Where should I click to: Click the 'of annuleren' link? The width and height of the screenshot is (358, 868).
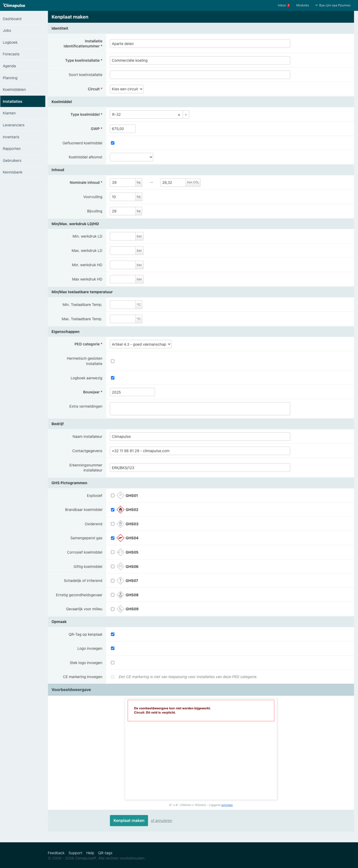click(x=161, y=820)
